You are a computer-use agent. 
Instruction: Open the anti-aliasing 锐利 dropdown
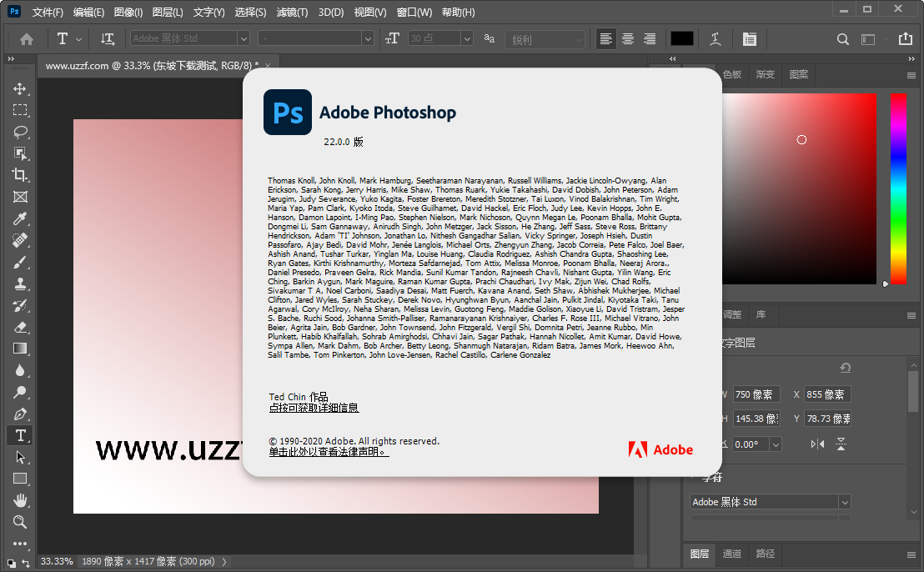(x=578, y=39)
